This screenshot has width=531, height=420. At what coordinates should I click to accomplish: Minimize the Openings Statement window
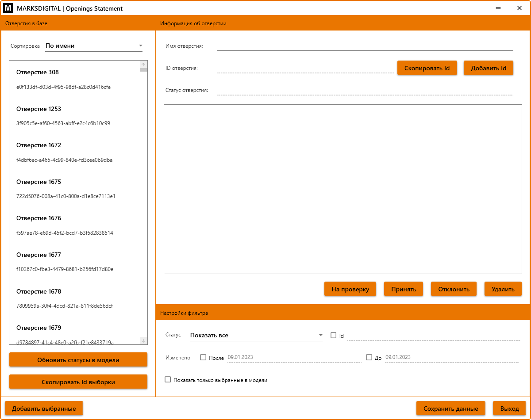pos(499,8)
